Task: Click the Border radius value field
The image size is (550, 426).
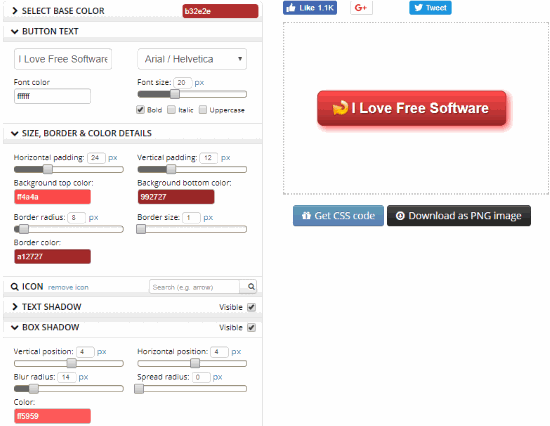Action: (x=76, y=218)
